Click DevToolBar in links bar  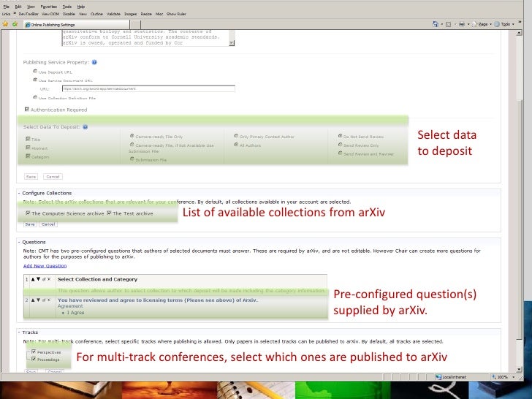[x=28, y=14]
